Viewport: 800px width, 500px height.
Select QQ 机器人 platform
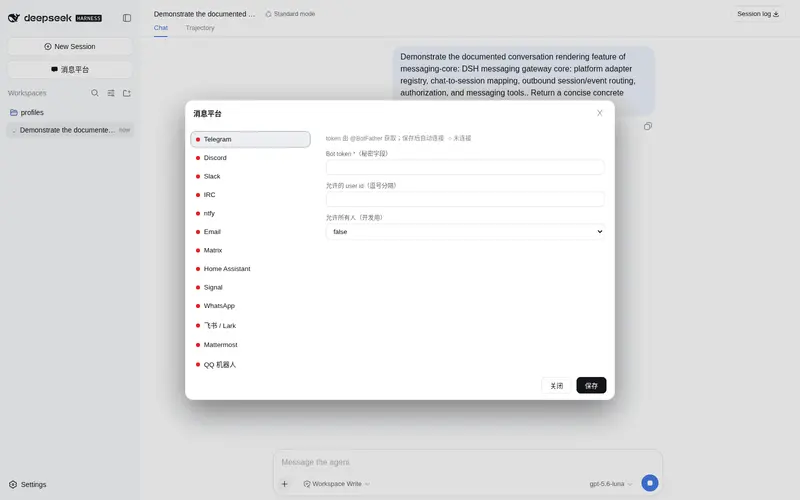(250, 365)
